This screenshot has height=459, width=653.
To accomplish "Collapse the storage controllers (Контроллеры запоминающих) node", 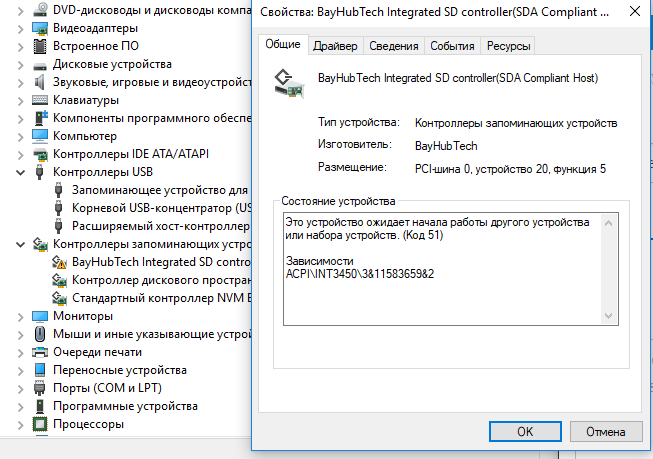I will pyautogui.click(x=22, y=244).
